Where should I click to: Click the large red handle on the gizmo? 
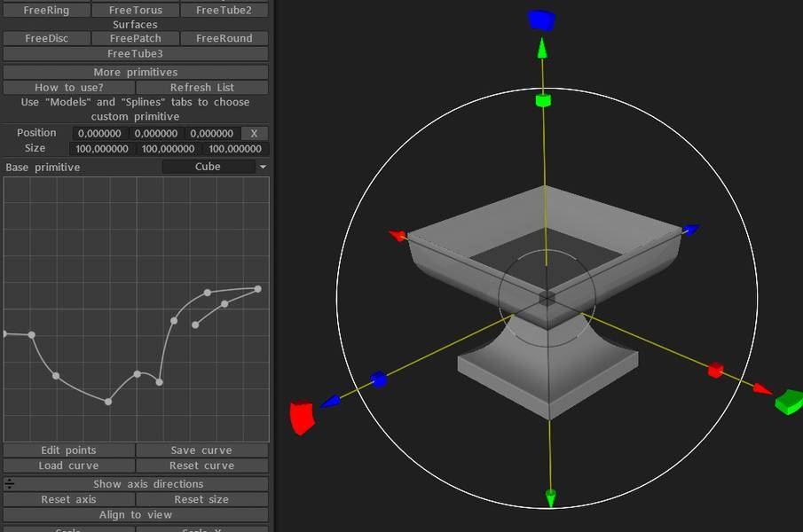click(x=303, y=417)
